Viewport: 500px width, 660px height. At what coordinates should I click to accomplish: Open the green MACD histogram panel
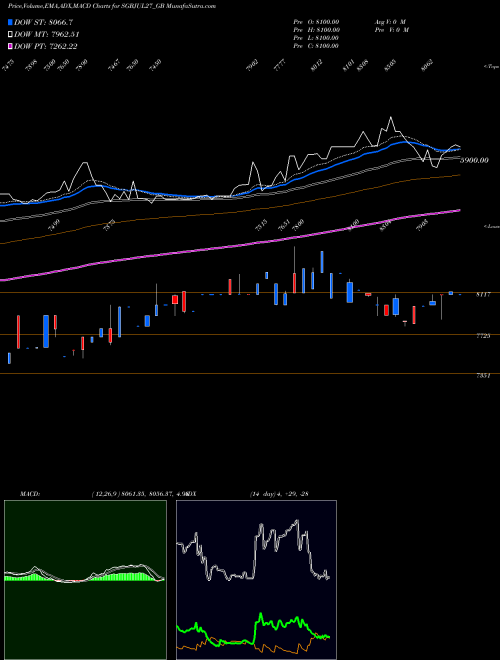pyautogui.click(x=85, y=580)
